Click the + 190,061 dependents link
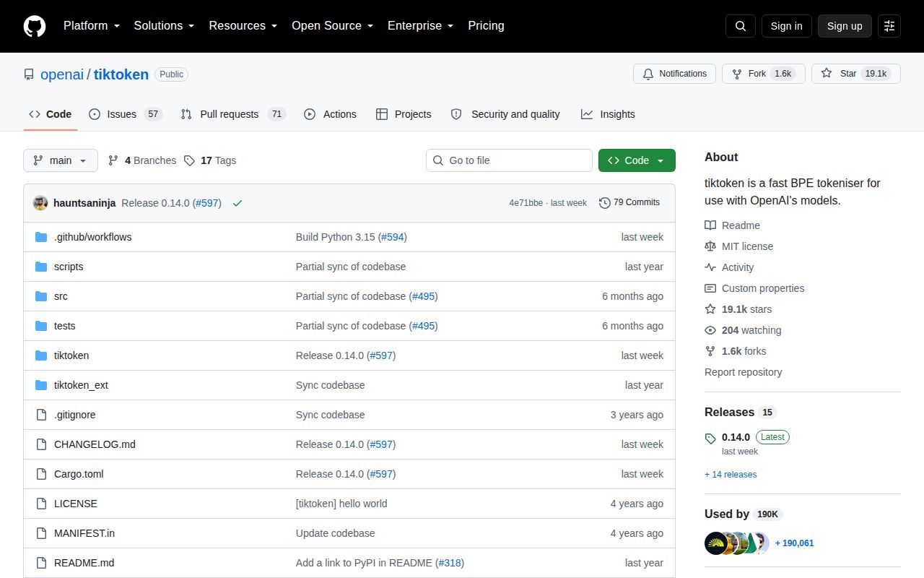 (794, 543)
